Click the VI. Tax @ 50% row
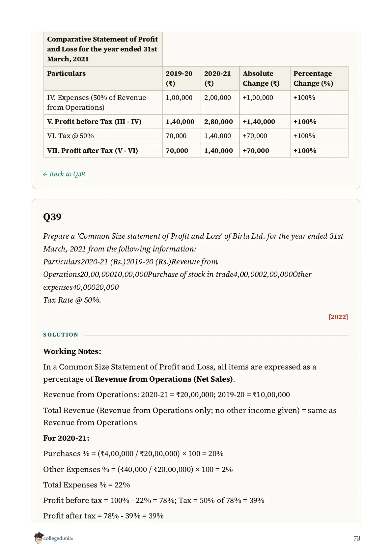Screen dimensions: 392x555 tap(196, 136)
